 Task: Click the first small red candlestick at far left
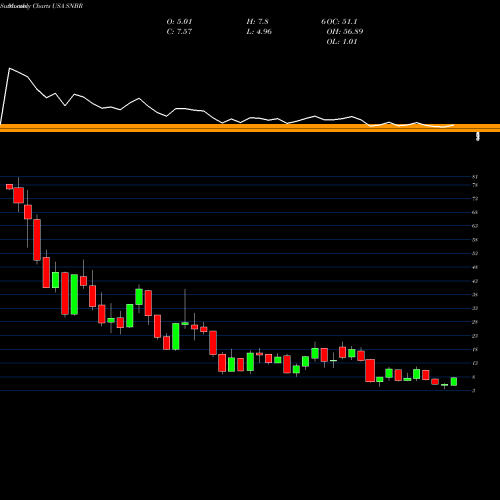(x=9, y=187)
